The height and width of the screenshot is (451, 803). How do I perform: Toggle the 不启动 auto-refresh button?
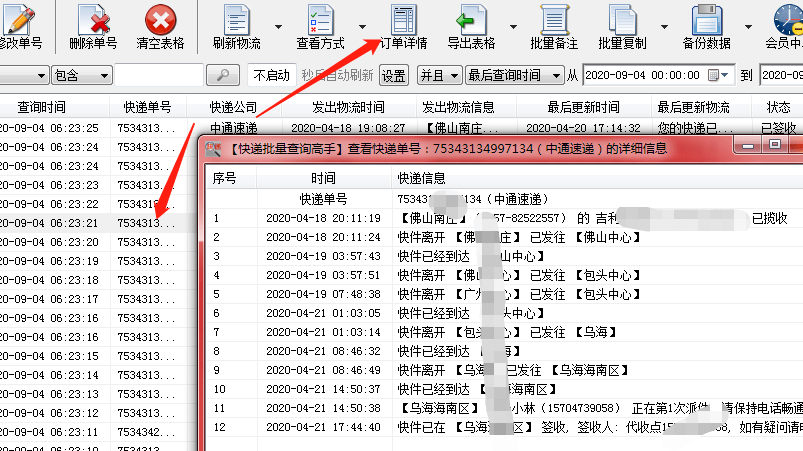(x=271, y=75)
